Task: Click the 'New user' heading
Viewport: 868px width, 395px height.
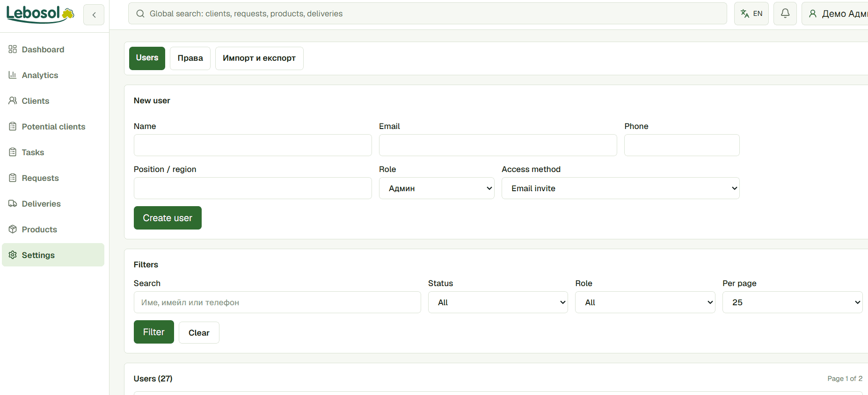Action: pyautogui.click(x=152, y=101)
